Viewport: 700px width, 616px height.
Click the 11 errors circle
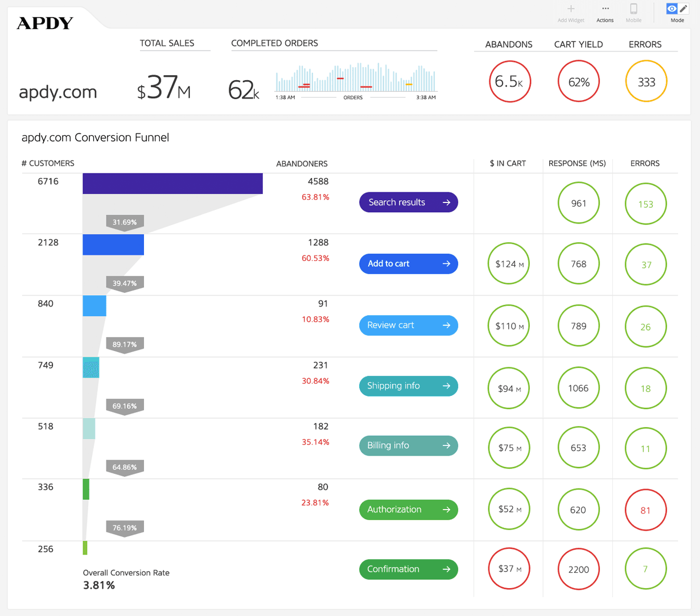[x=646, y=448]
